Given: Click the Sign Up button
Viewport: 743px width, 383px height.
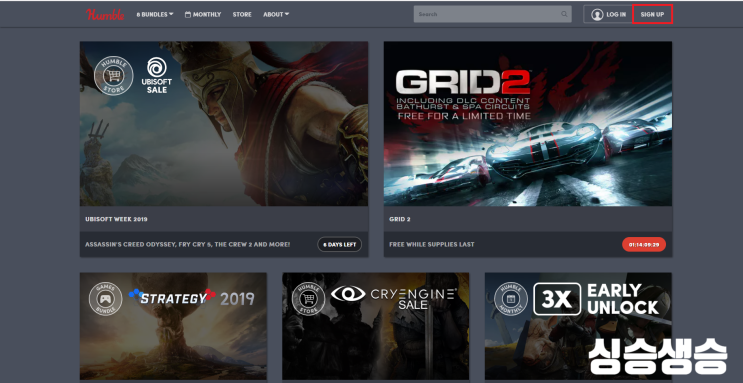Looking at the screenshot, I should coord(652,14).
